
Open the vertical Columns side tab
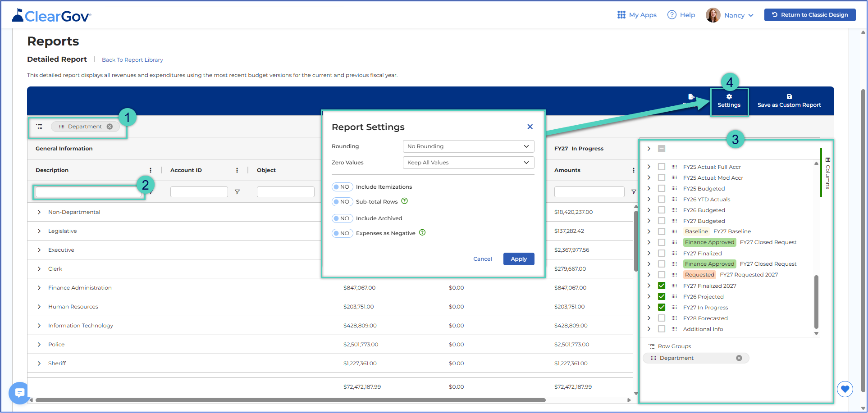tap(827, 173)
